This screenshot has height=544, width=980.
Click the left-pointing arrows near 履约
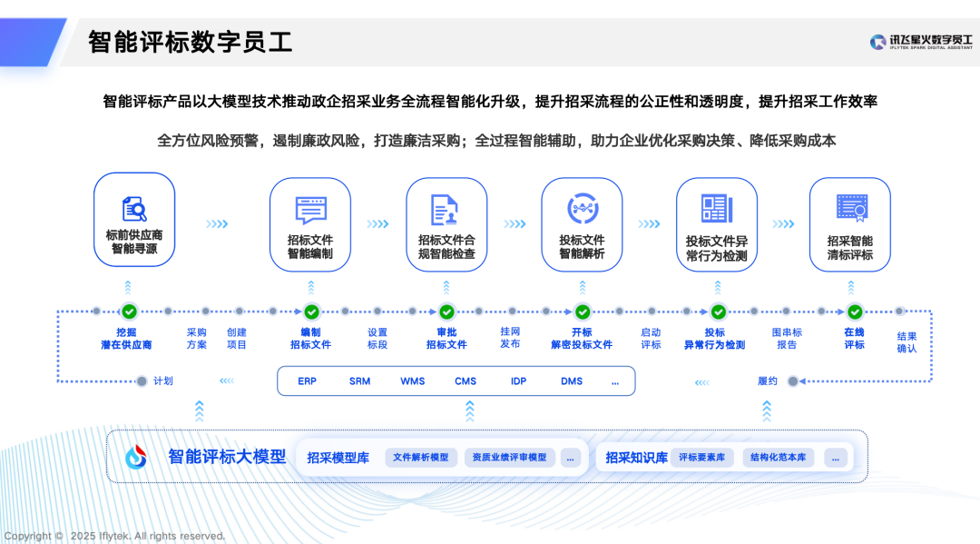point(701,382)
